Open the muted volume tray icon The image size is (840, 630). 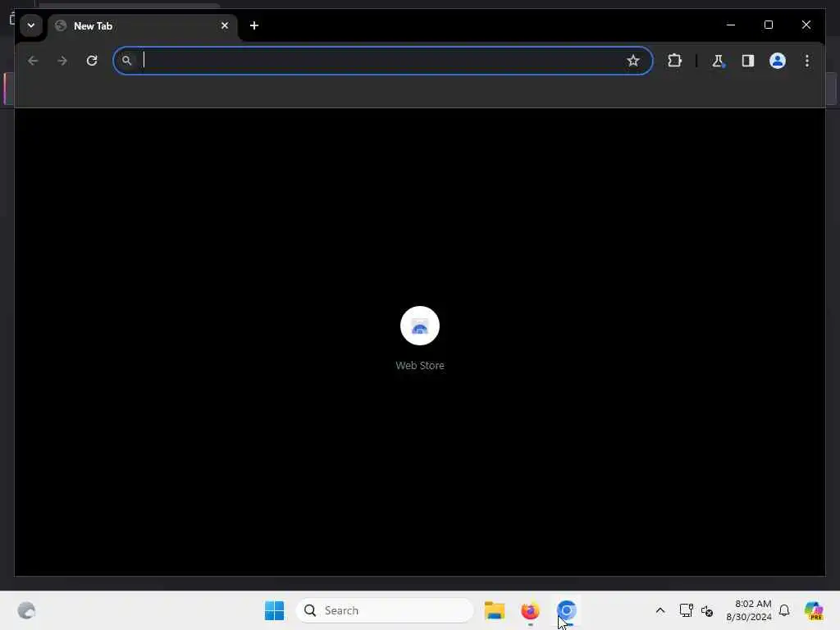coord(707,610)
